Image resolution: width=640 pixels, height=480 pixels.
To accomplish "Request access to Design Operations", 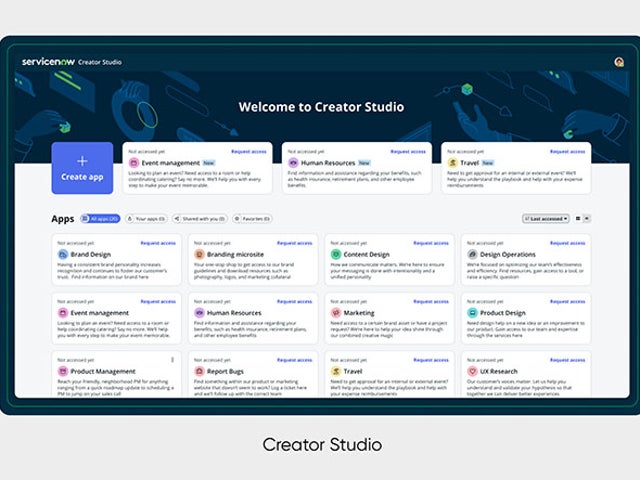I will coord(567,243).
